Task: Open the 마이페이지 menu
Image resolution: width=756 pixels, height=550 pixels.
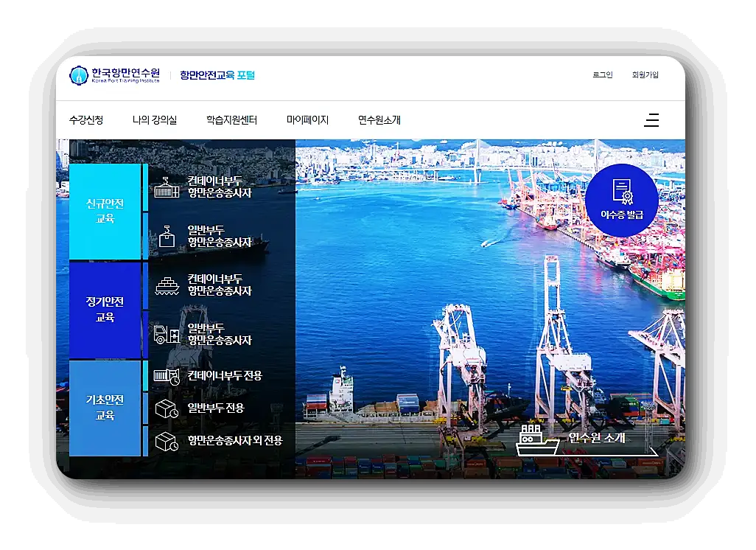Action: pos(307,119)
